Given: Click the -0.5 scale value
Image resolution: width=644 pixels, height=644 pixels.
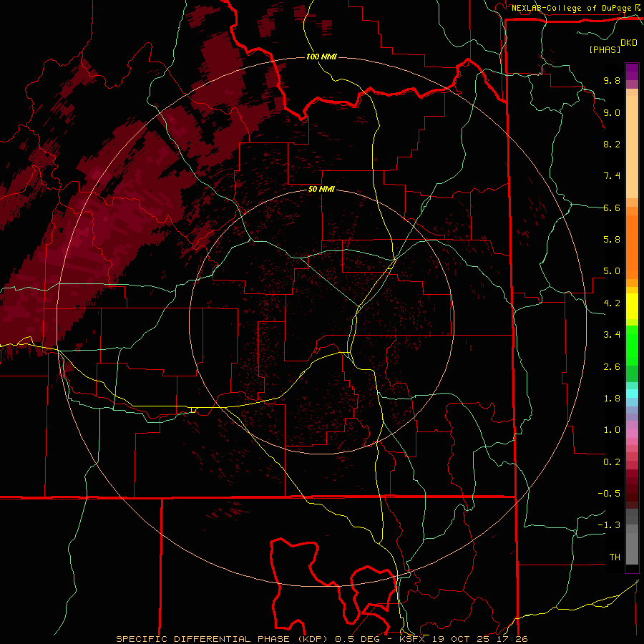Looking at the screenshot, I should [609, 494].
